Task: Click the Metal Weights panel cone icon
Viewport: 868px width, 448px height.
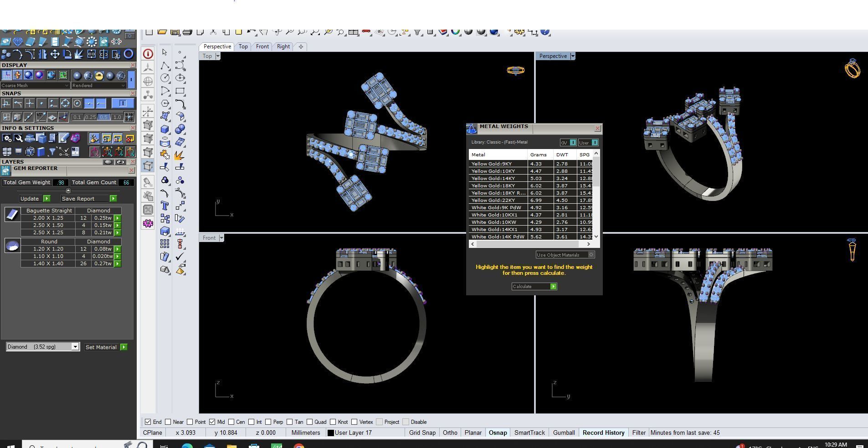Action: (x=472, y=129)
